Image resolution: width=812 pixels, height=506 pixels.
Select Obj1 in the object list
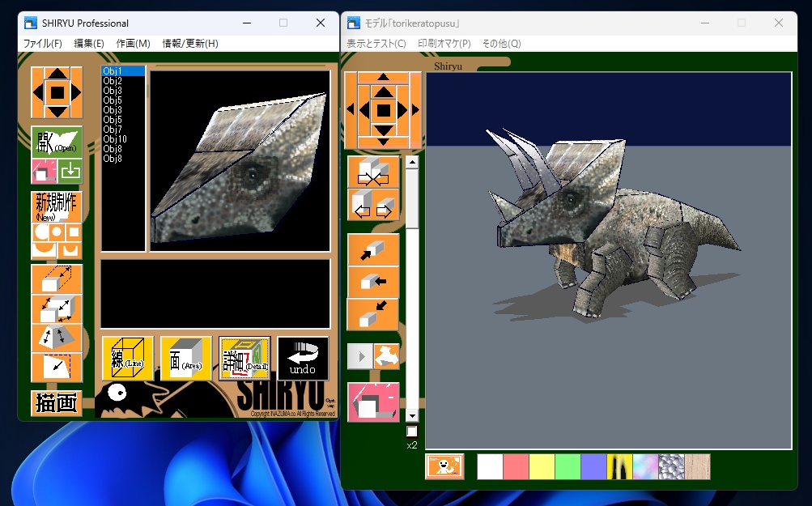[120, 71]
